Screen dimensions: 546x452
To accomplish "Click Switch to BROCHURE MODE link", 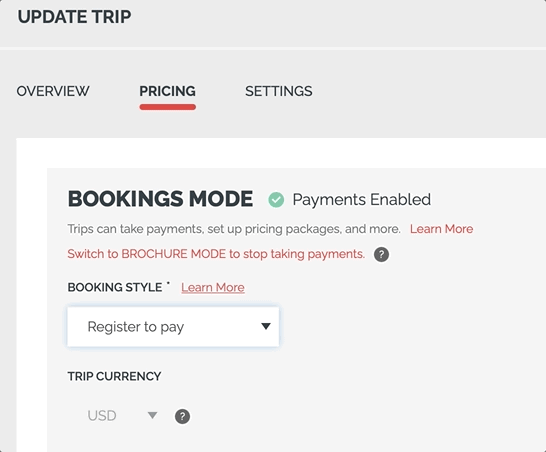I will click(x=216, y=254).
